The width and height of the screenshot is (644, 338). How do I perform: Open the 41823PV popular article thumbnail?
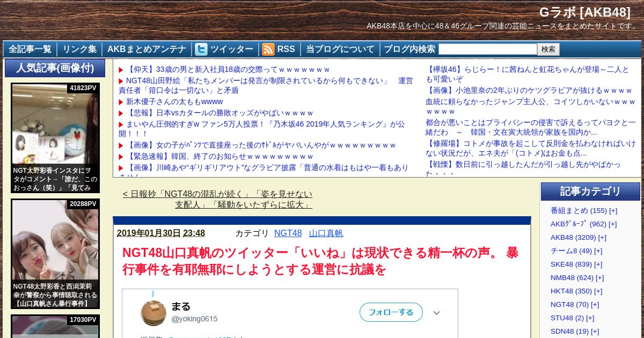(55, 138)
